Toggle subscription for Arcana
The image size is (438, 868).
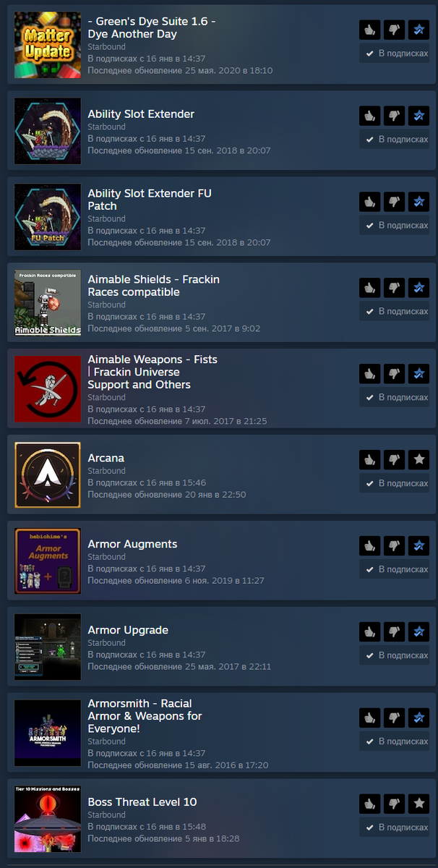[x=394, y=483]
